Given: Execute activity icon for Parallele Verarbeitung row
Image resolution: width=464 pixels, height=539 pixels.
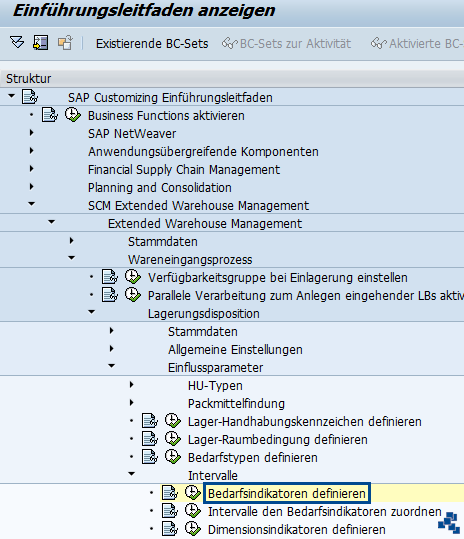Looking at the screenshot, I should [133, 295].
